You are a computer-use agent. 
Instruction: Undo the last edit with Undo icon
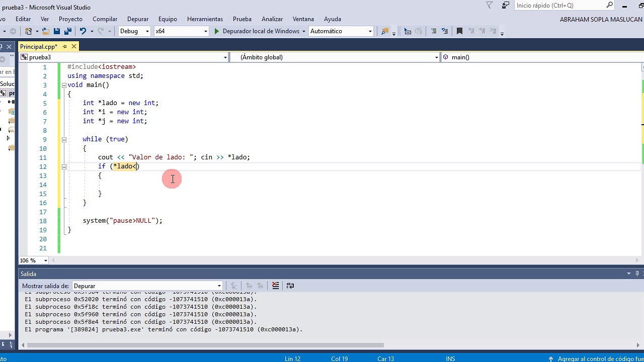[83, 31]
